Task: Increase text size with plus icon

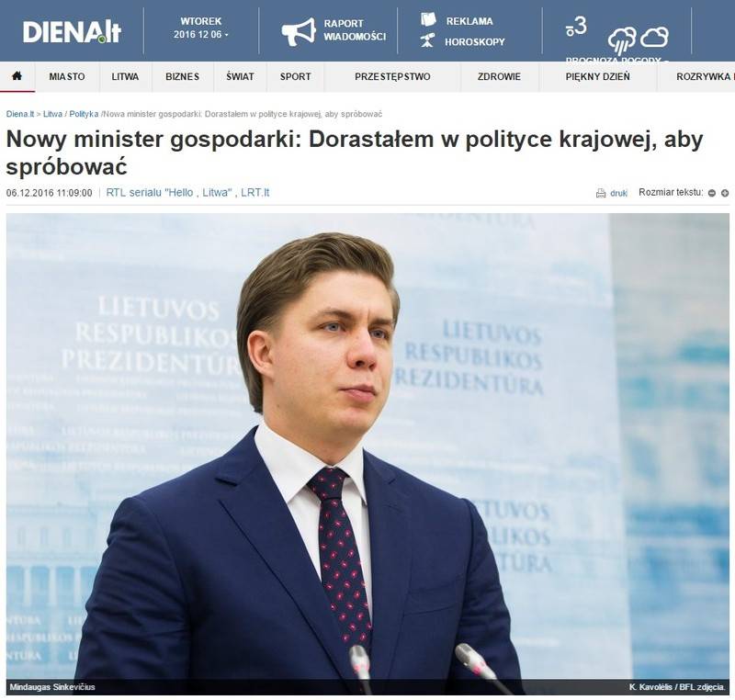Action: click(x=725, y=193)
